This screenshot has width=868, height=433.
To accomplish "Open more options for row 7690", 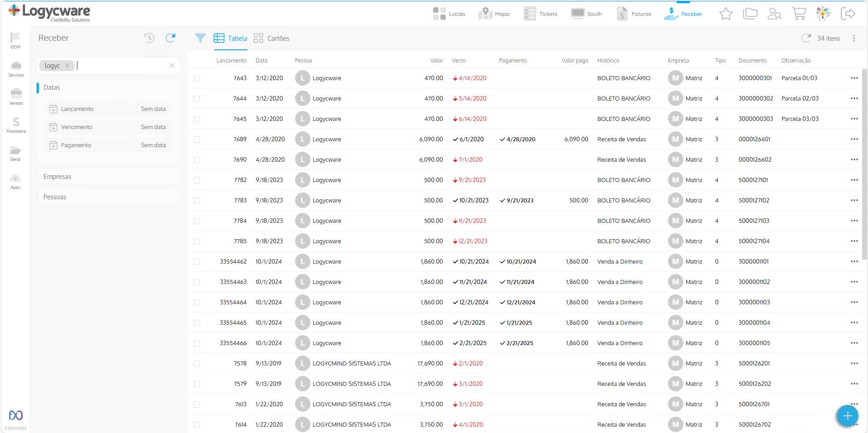I will 854,159.
